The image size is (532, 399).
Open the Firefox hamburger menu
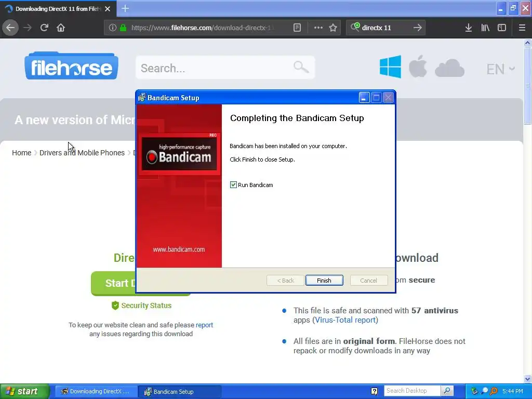pyautogui.click(x=522, y=28)
